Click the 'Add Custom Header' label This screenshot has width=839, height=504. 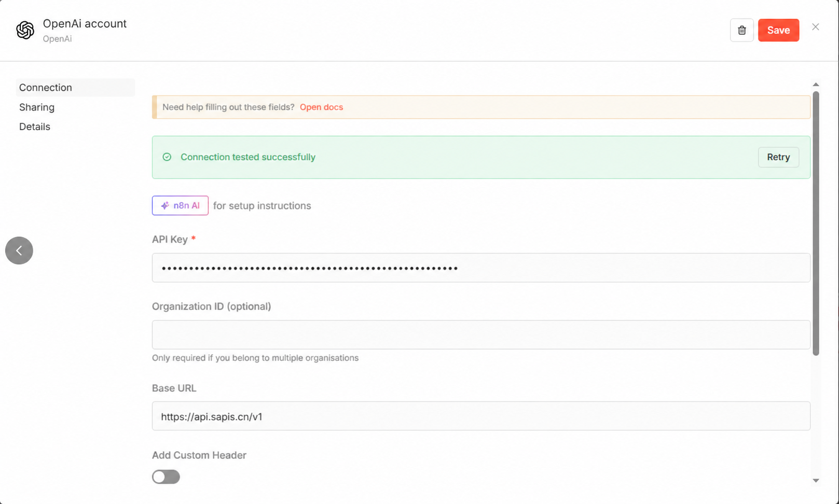(x=199, y=455)
